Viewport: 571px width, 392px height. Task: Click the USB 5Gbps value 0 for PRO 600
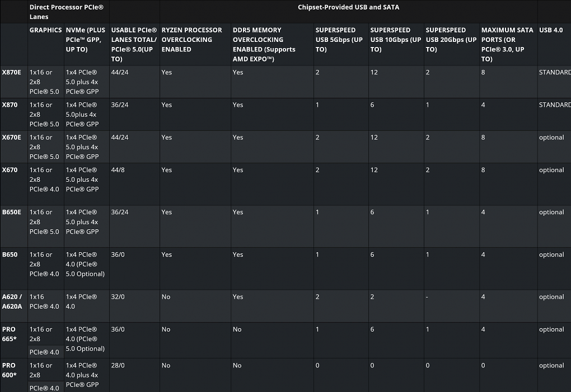pyautogui.click(x=317, y=366)
